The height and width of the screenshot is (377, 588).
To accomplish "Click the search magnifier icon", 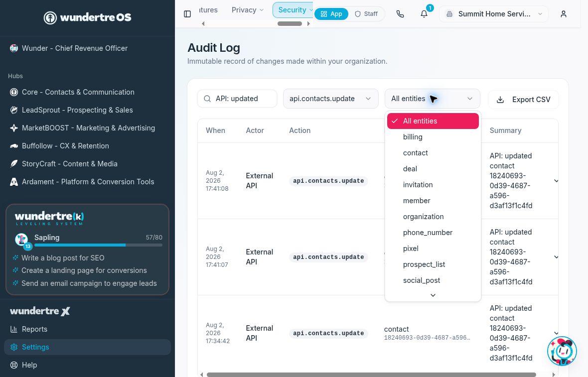I will tap(207, 99).
